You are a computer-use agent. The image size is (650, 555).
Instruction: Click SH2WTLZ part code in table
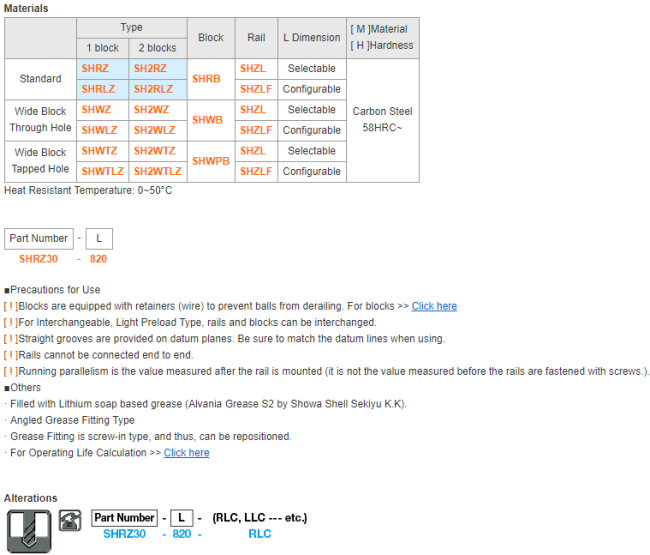158,171
